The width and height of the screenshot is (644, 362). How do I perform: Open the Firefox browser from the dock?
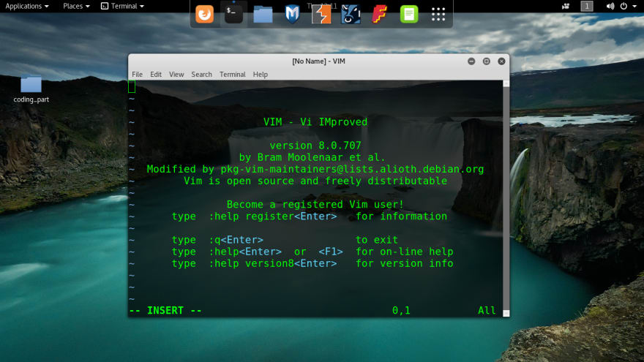(x=204, y=15)
